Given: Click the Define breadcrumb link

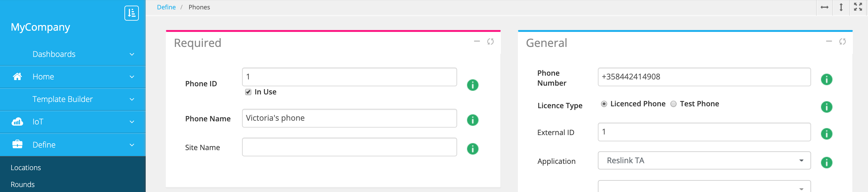Looking at the screenshot, I should point(166,7).
